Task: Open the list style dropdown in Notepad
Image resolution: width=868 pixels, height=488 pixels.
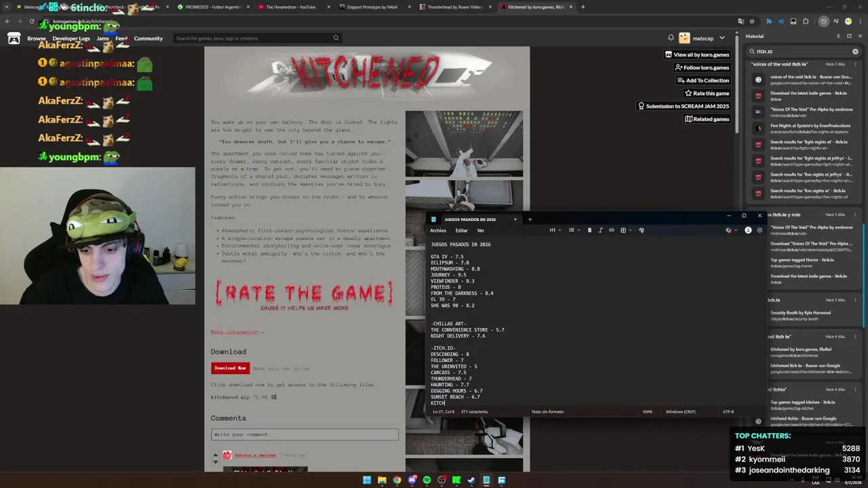Action: click(574, 230)
